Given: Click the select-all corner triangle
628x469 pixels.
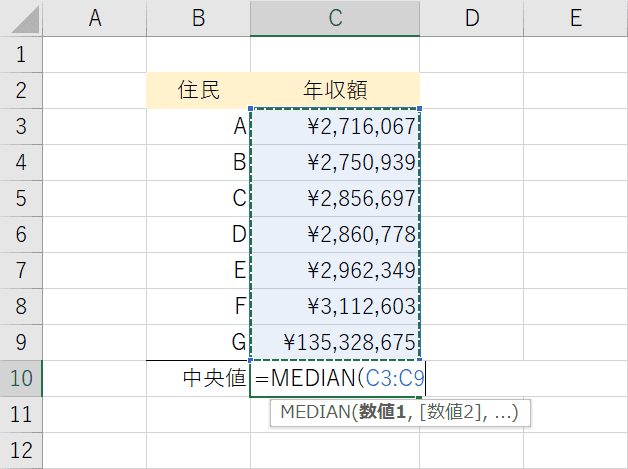Looking at the screenshot, I should click(x=24, y=19).
